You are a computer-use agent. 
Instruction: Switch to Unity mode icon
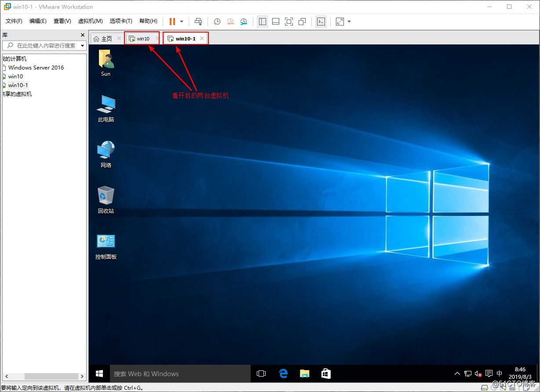302,22
